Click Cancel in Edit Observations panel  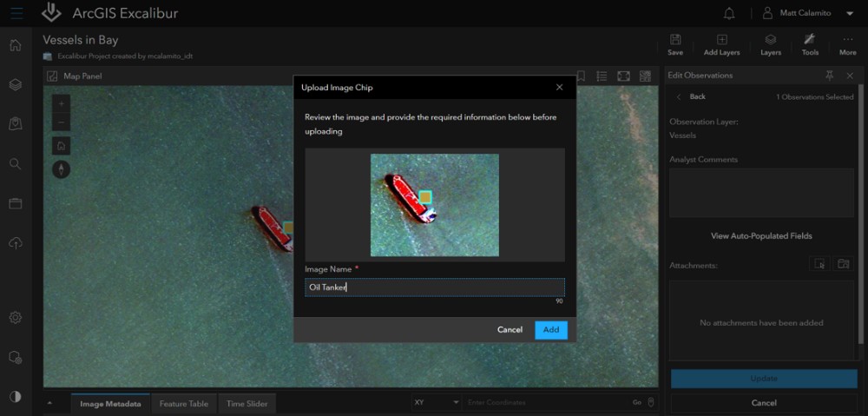coord(764,403)
